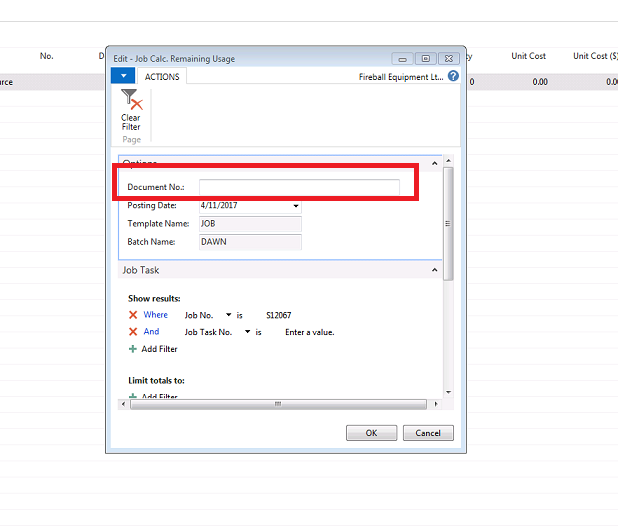Collapse the Job Task section
Viewport: 618px width, 530px height.
(x=434, y=270)
